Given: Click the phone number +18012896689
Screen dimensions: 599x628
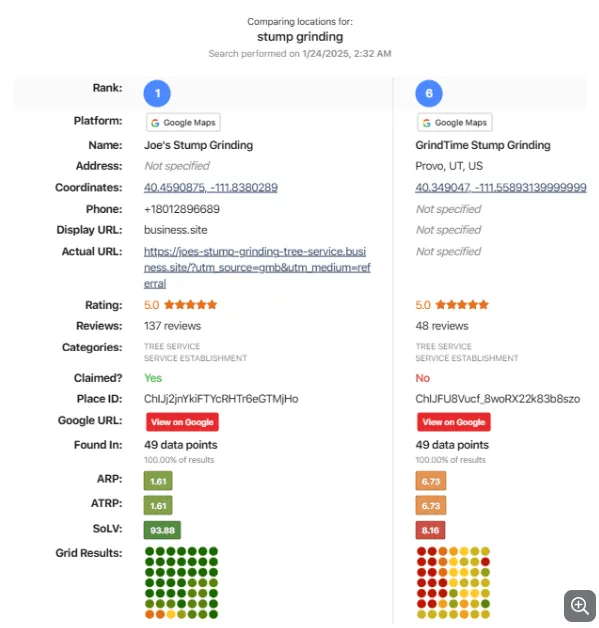Looking at the screenshot, I should click(x=182, y=209).
